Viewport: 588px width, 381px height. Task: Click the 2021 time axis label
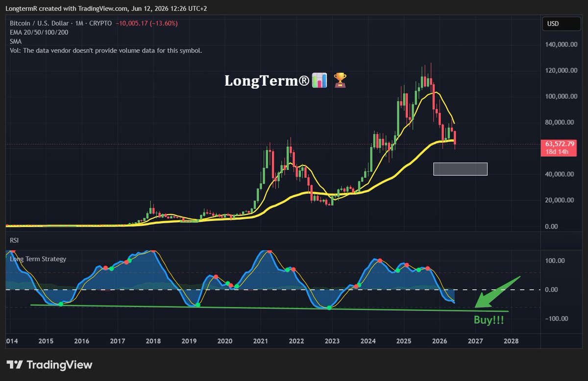pos(260,341)
